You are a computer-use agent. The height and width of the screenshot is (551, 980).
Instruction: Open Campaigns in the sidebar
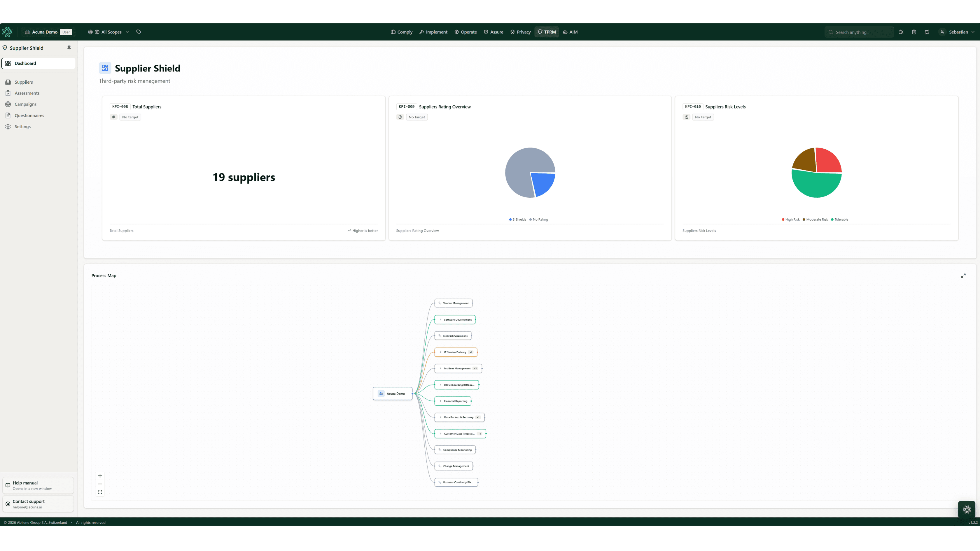click(38, 104)
